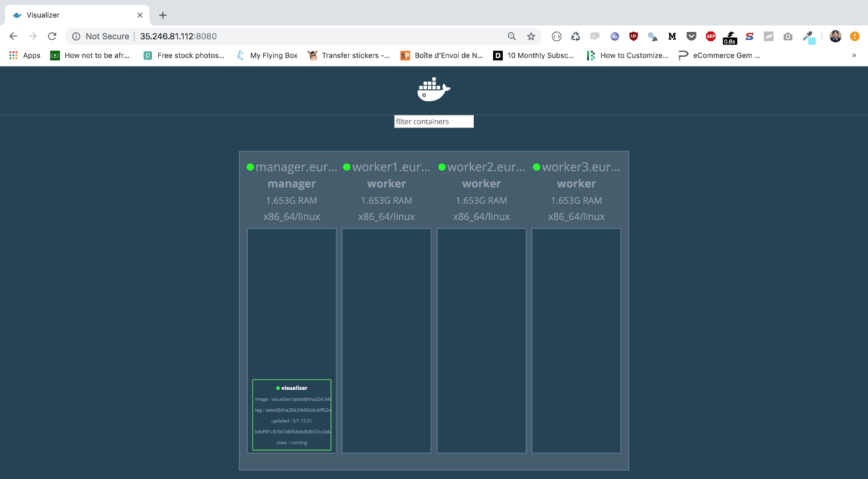The height and width of the screenshot is (479, 868).
Task: Click the visualizer image sha256 line
Action: tap(293, 399)
